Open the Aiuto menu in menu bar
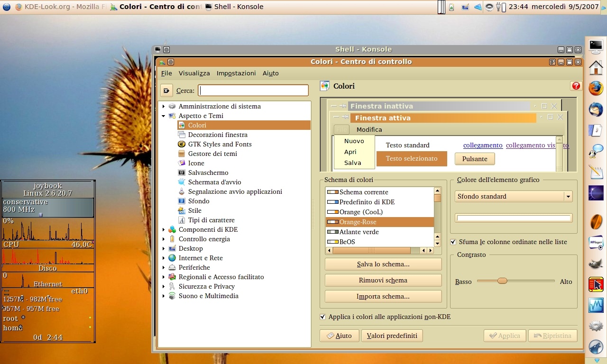Image resolution: width=607 pixels, height=364 pixels. point(271,73)
